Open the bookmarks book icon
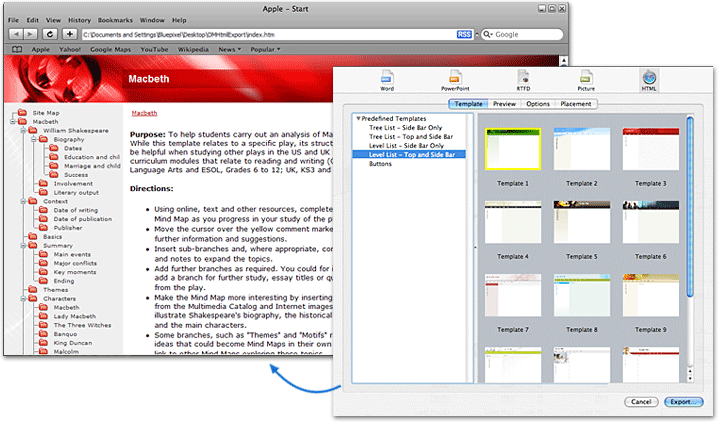721x424 pixels. [x=17, y=49]
